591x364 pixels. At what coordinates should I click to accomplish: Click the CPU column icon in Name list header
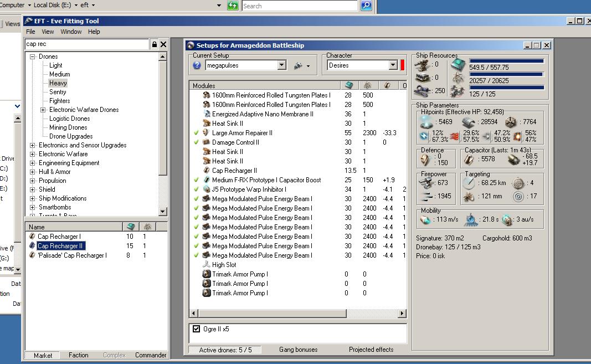point(130,227)
